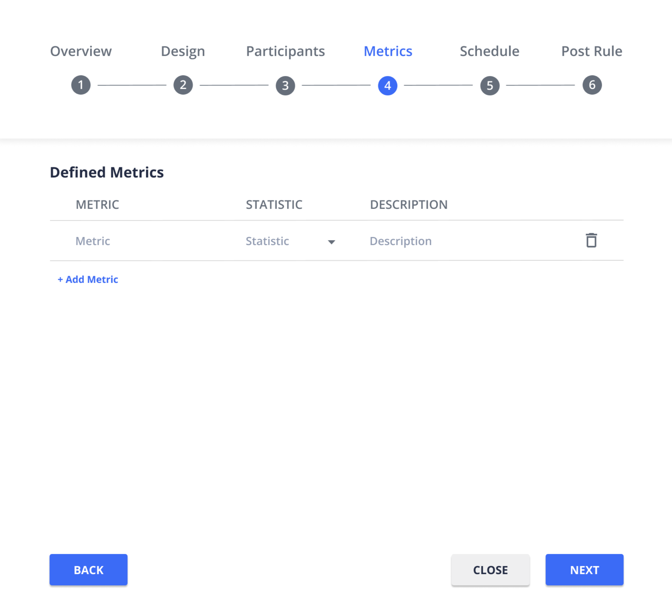Screen dimensions: 672x616
Task: Switch to the Overview step
Action: click(x=81, y=51)
